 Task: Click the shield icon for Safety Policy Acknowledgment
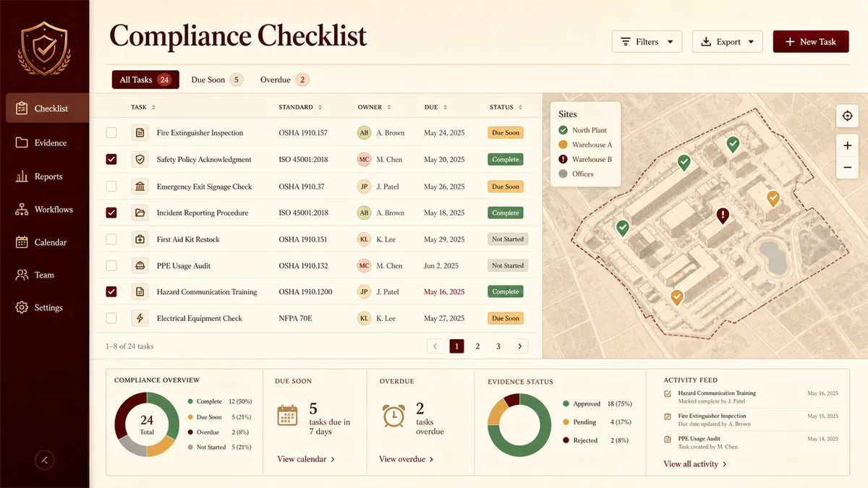(x=140, y=160)
